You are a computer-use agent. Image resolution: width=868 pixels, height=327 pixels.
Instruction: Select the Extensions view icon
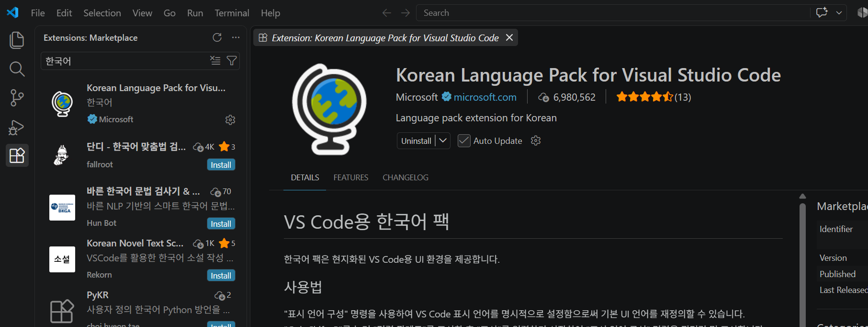tap(17, 155)
